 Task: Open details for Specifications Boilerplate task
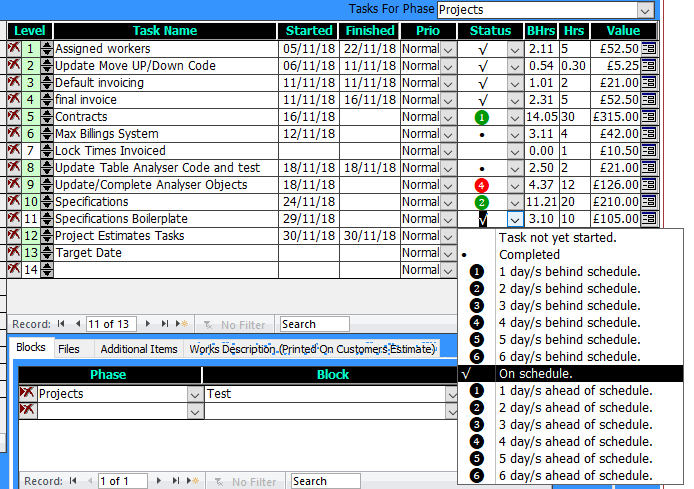click(x=649, y=219)
